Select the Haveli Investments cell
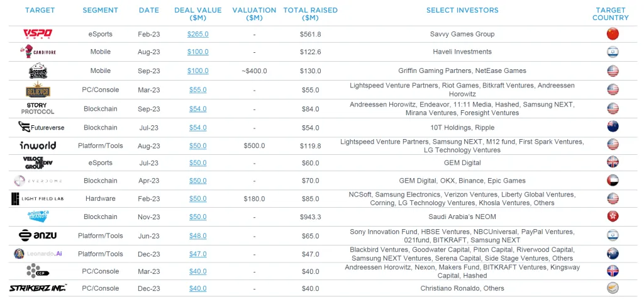The image size is (644, 299). coord(462,52)
